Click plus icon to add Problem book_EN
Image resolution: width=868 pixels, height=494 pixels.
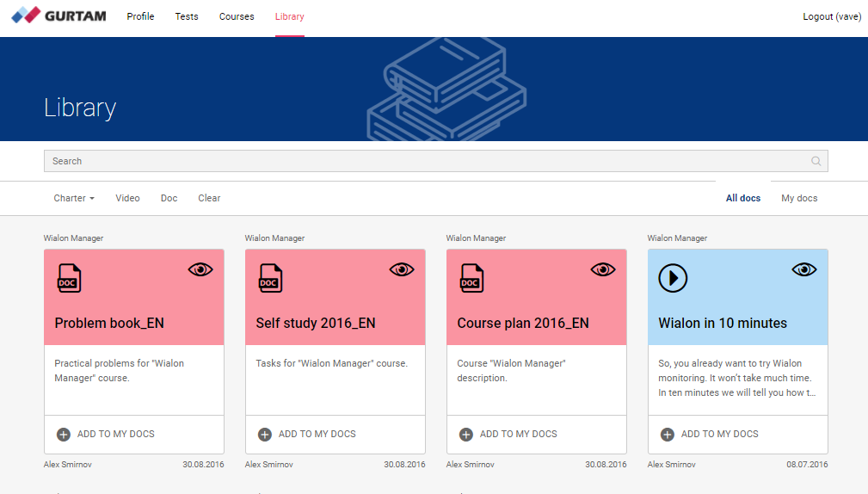(x=64, y=435)
